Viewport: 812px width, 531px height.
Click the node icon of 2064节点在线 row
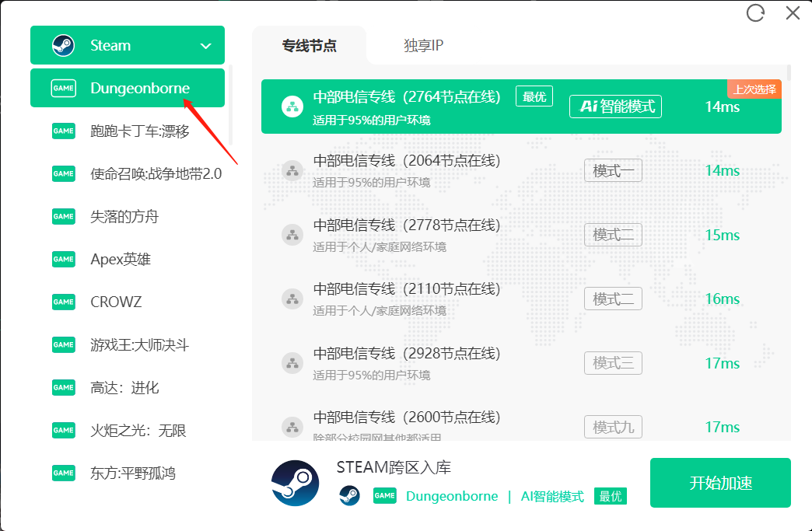[292, 170]
